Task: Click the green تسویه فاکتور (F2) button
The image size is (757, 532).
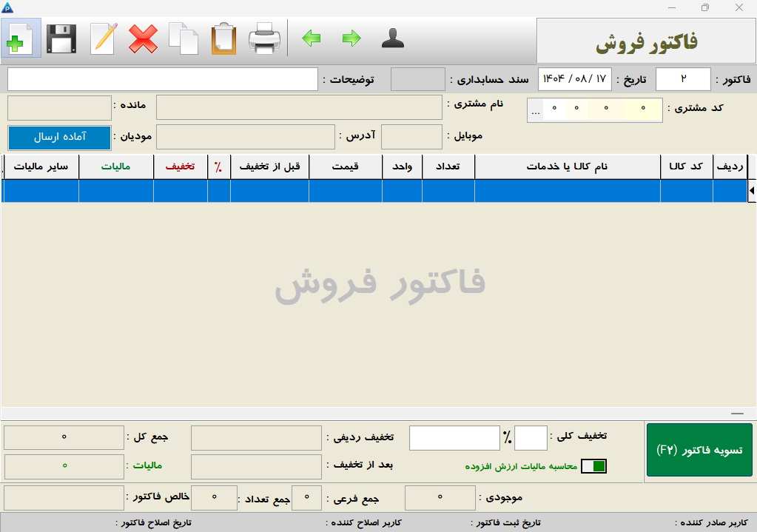Action: [x=699, y=450]
